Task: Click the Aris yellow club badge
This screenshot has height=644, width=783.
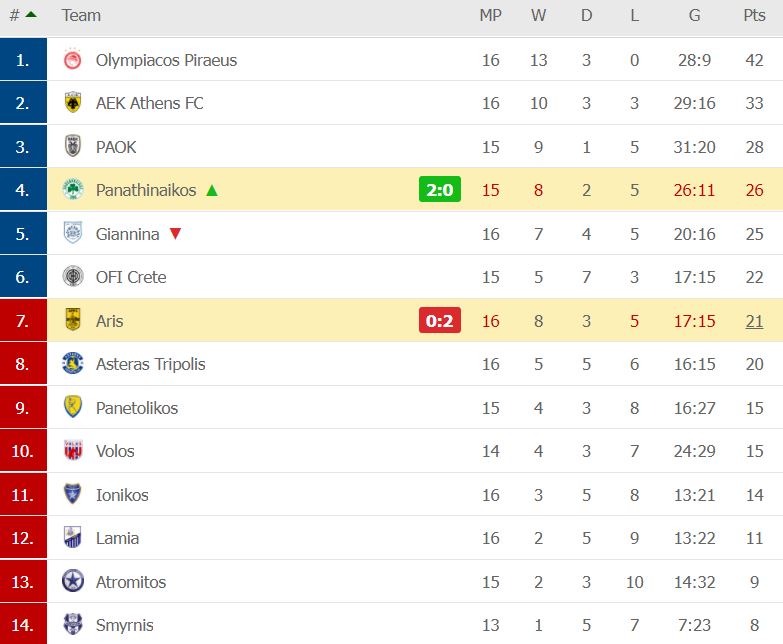Action: click(72, 321)
